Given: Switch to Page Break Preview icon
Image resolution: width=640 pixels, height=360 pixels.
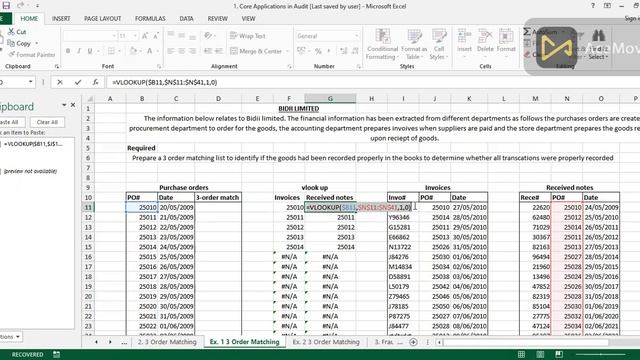Looking at the screenshot, I should pos(559,354).
